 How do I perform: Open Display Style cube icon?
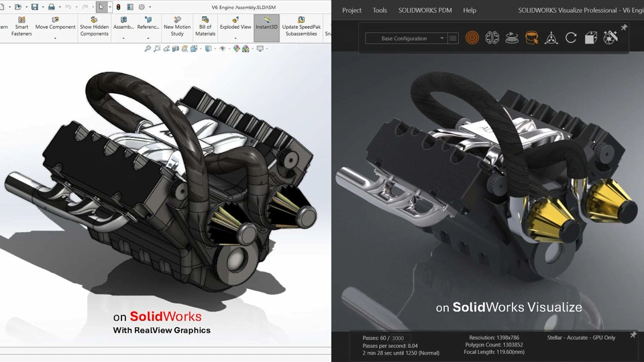pyautogui.click(x=208, y=48)
